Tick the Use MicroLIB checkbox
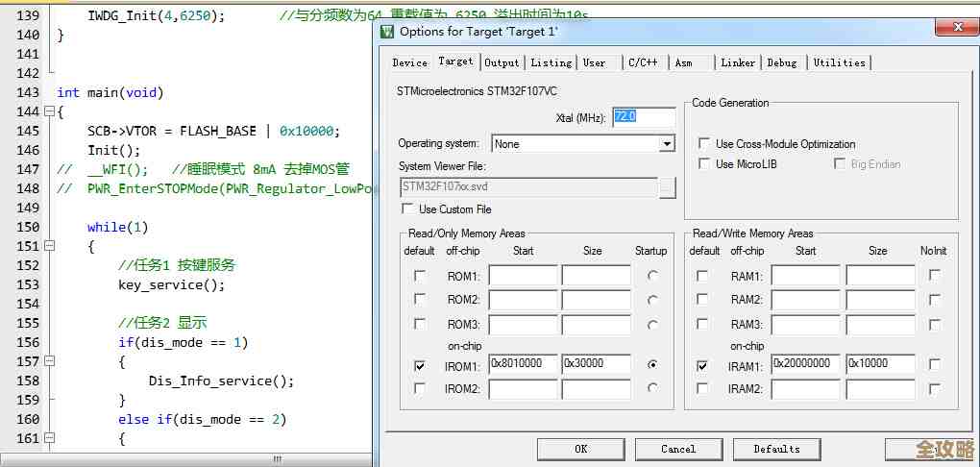 [703, 164]
